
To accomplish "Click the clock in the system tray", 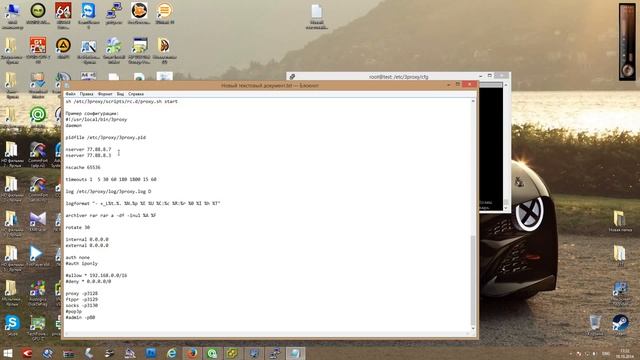I will (624, 353).
